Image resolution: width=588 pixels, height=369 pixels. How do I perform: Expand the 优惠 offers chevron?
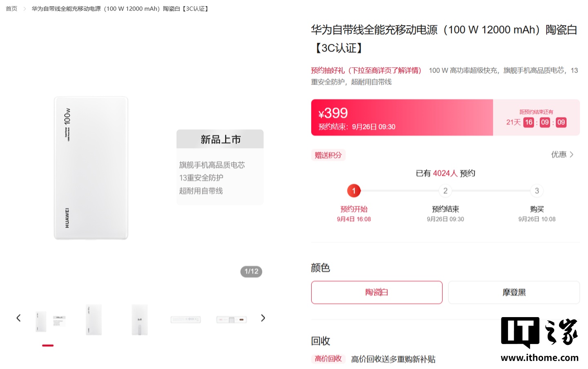tap(571, 154)
